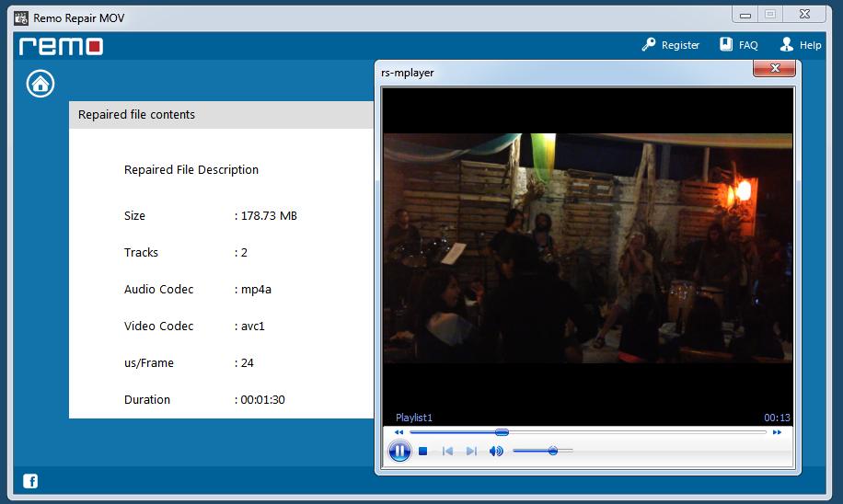Image resolution: width=843 pixels, height=504 pixels.
Task: Select the 178.73 MB size value
Action: click(x=269, y=216)
